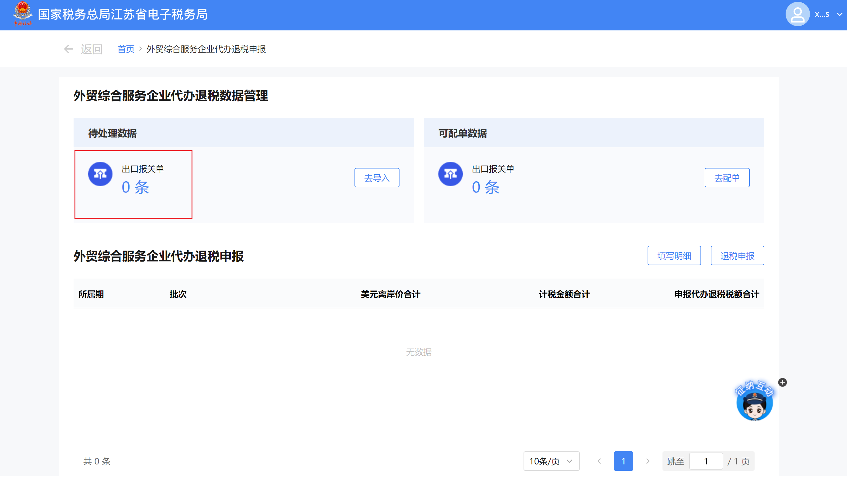Click the 返回 back text

click(92, 50)
